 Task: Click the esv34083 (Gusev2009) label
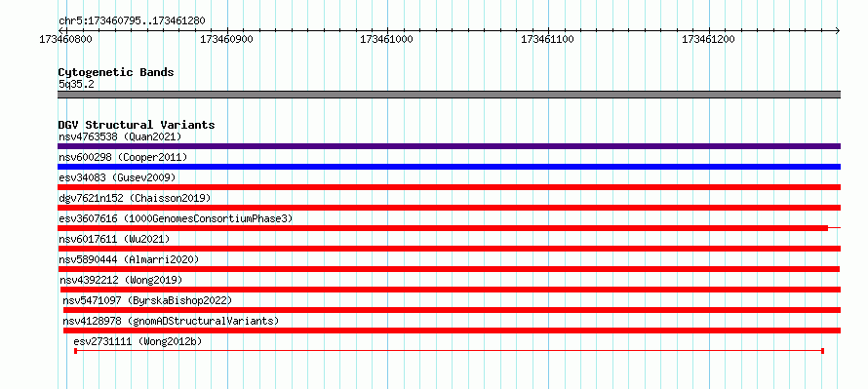pyautogui.click(x=117, y=177)
